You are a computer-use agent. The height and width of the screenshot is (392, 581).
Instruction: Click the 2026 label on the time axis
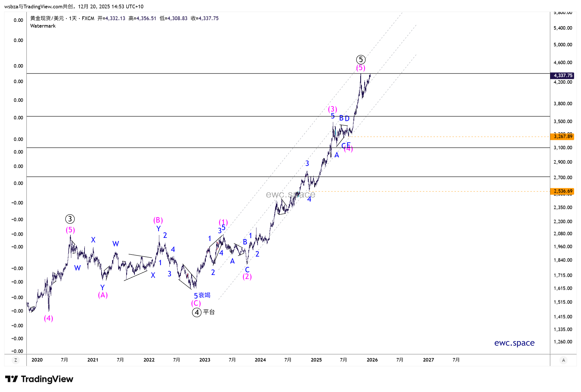click(x=372, y=360)
